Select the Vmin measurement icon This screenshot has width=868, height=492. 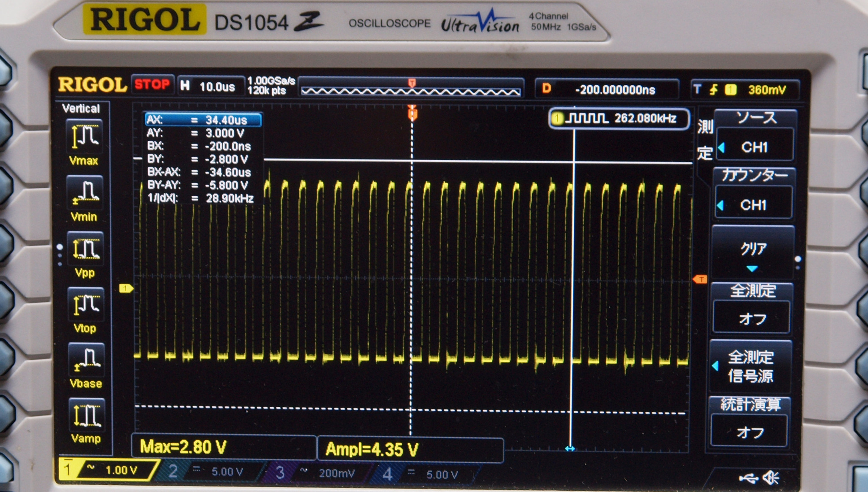(x=85, y=192)
